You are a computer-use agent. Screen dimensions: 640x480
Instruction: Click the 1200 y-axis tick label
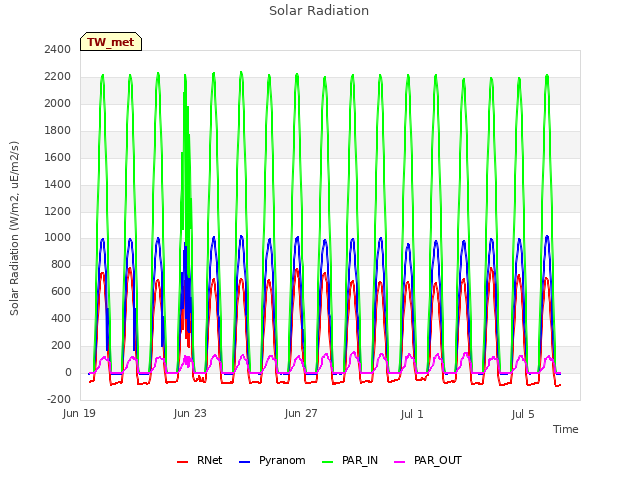[58, 211]
